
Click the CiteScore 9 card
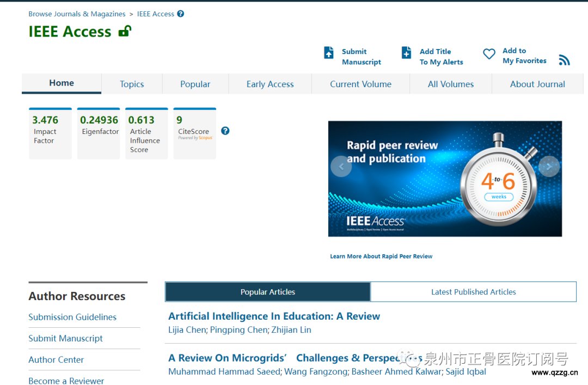pos(194,133)
